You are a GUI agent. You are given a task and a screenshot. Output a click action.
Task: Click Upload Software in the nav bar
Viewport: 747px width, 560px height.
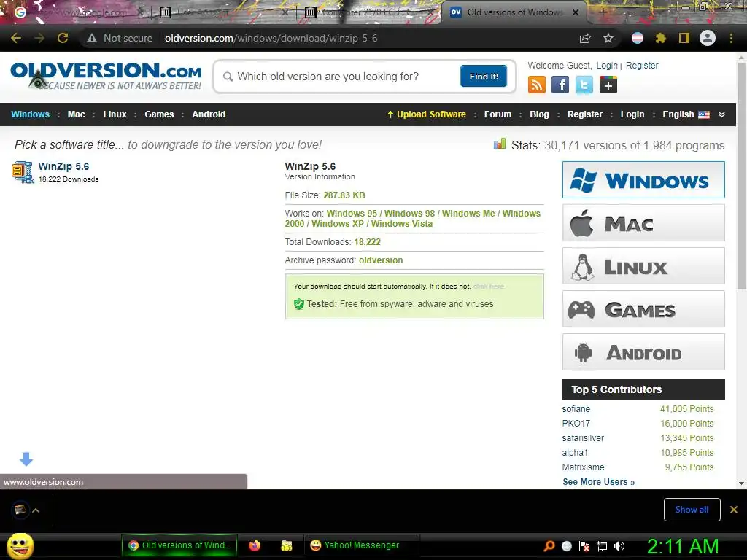pos(426,114)
